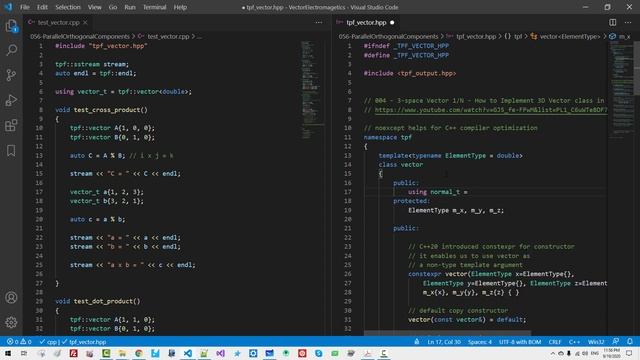Close the test_vector.cpp tab
The image size is (640, 360).
pos(85,22)
